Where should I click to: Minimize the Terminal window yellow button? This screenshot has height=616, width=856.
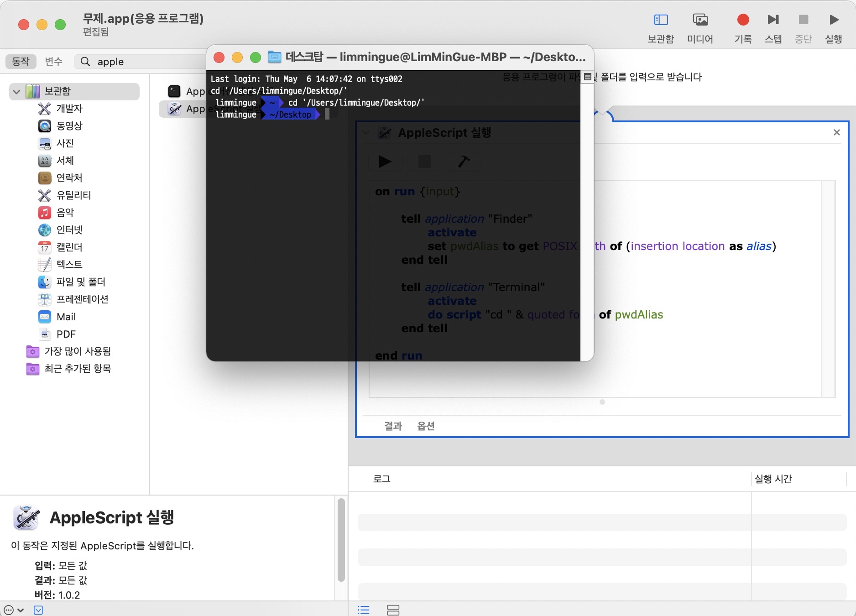point(237,57)
